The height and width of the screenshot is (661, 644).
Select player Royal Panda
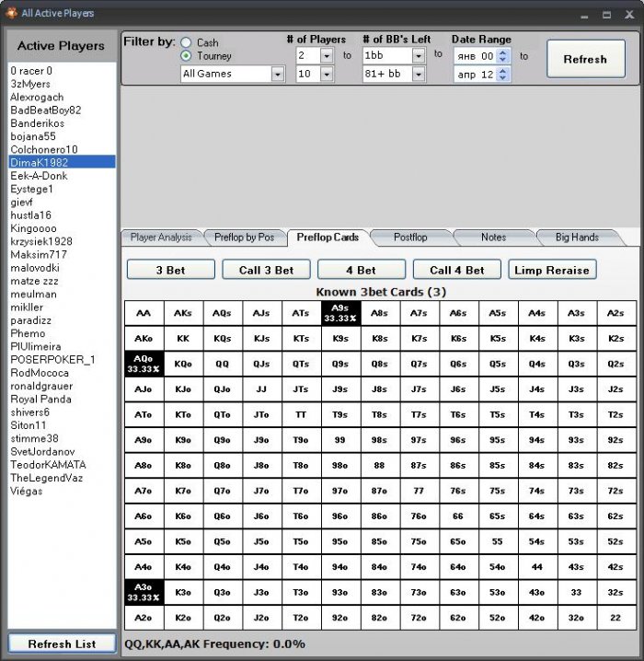click(x=62, y=399)
